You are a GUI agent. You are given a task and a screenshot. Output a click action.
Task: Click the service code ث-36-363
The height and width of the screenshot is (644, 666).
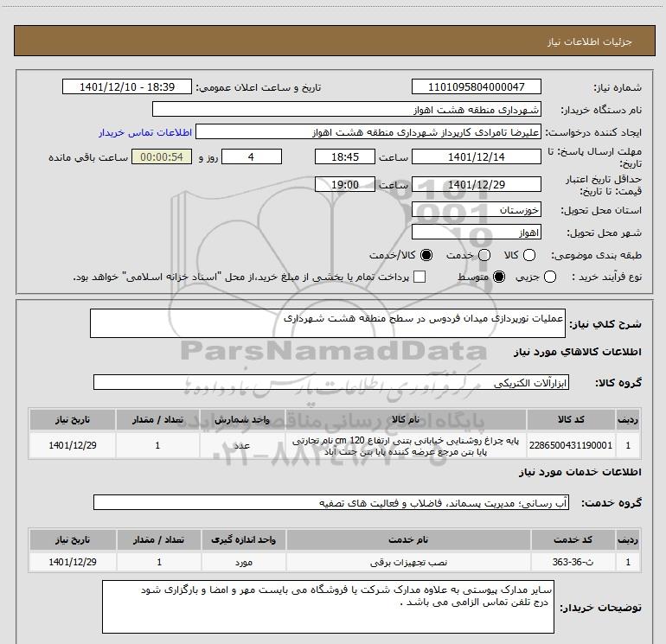coord(573,562)
